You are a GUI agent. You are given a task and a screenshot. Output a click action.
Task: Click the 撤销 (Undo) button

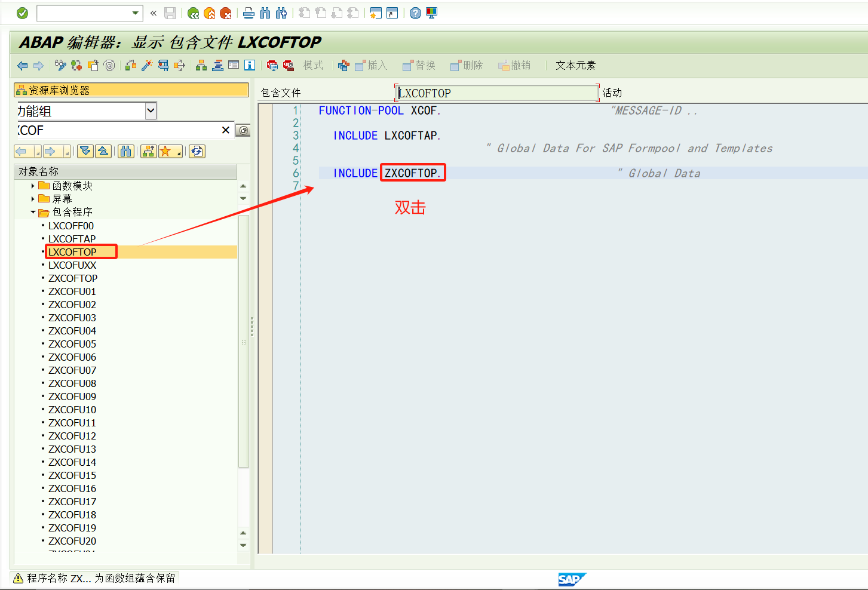click(x=514, y=66)
